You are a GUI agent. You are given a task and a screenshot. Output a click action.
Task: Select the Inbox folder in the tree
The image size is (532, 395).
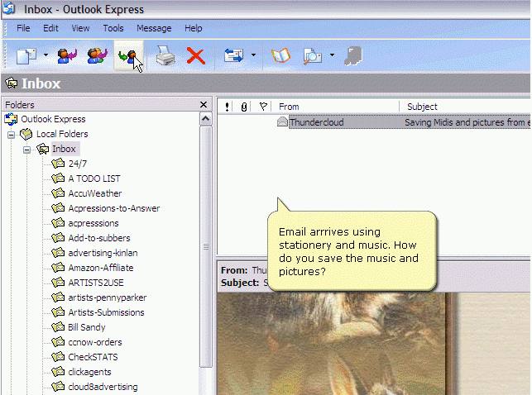(64, 149)
